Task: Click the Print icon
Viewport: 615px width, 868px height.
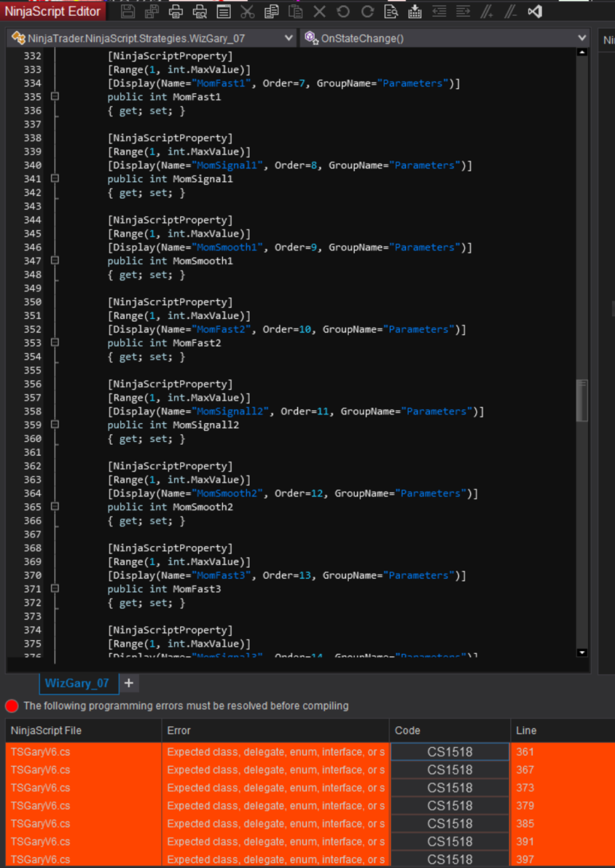Action: tap(176, 11)
